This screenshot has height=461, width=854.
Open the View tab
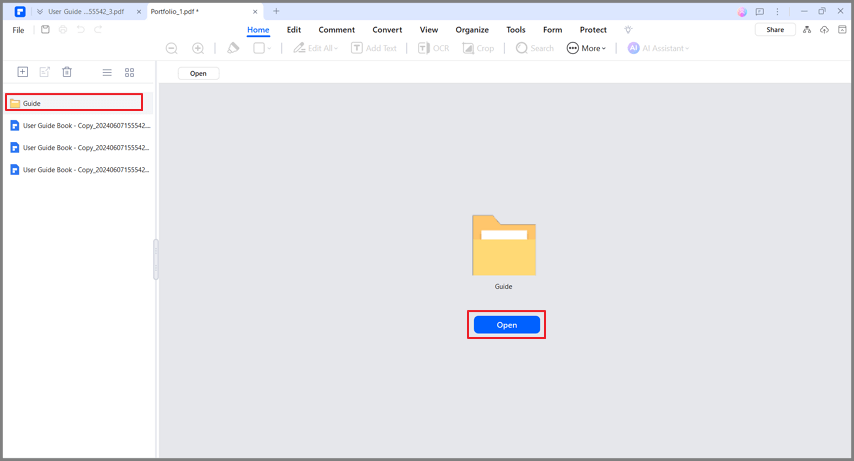click(429, 30)
